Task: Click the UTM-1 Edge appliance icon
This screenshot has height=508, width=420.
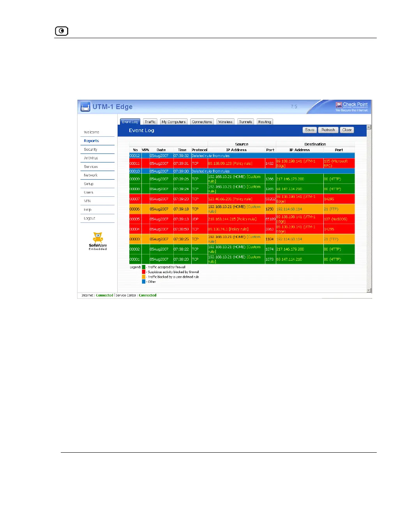Action: (x=85, y=107)
